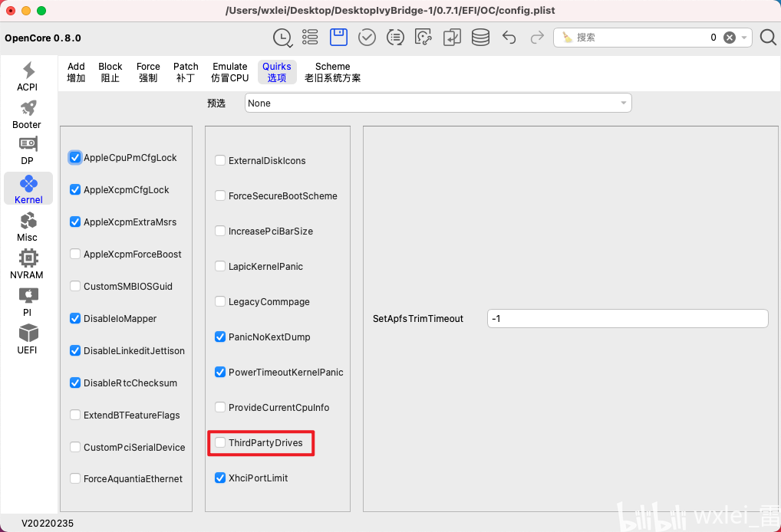Switch to the Scheme tab
781x532 pixels.
[333, 72]
